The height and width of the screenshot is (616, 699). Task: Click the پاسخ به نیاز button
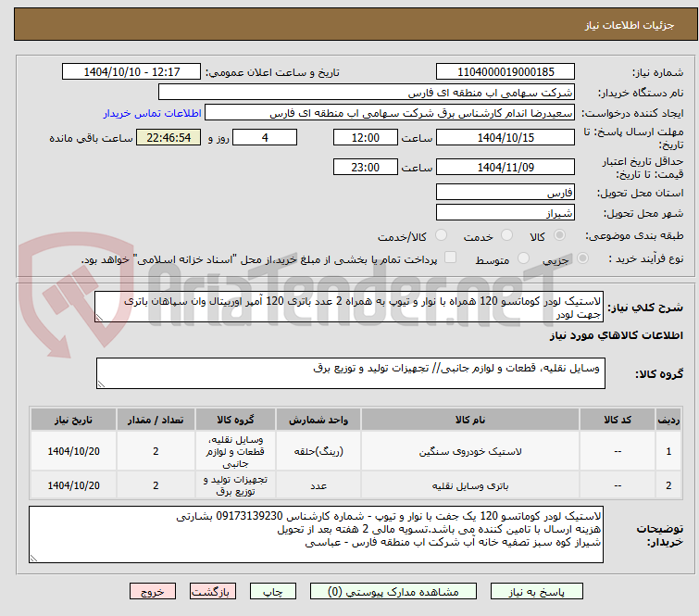coord(536,592)
